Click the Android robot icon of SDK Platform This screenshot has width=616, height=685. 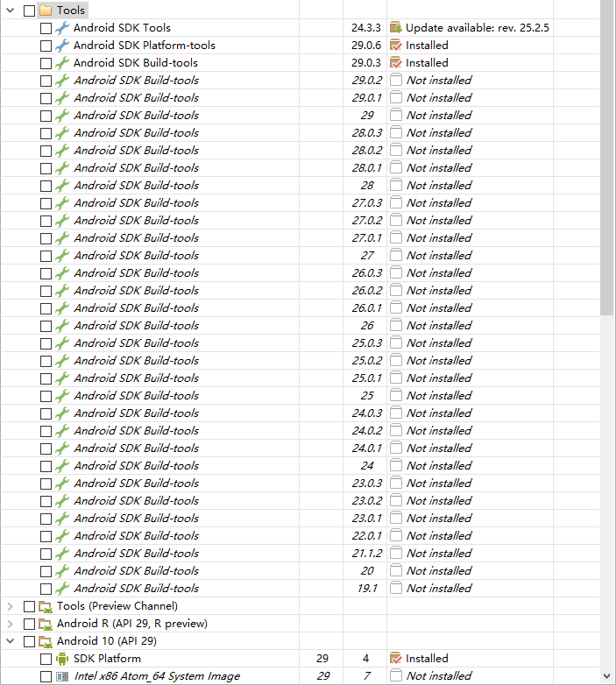(62, 659)
